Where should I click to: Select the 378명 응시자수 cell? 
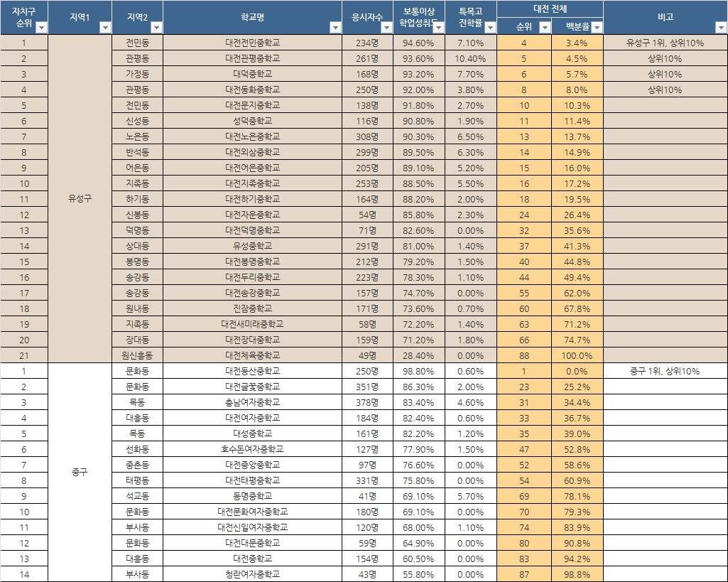(367, 402)
